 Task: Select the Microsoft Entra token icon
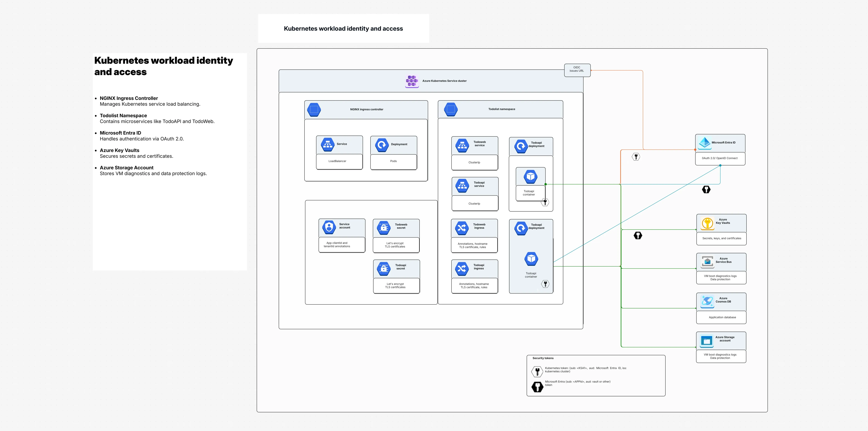coord(537,386)
